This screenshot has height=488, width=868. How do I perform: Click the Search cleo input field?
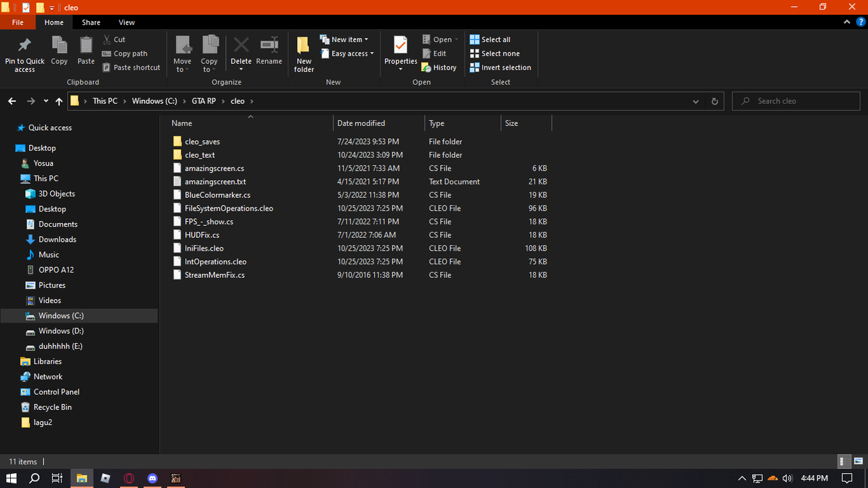(796, 101)
